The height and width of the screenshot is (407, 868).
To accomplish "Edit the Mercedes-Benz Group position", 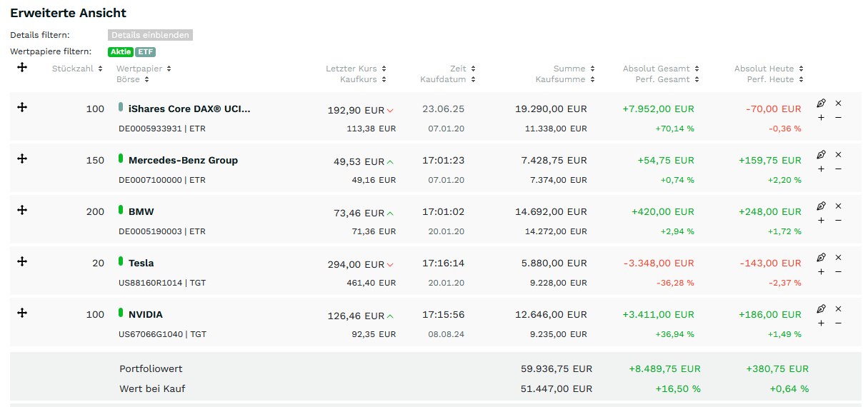I will point(821,154).
